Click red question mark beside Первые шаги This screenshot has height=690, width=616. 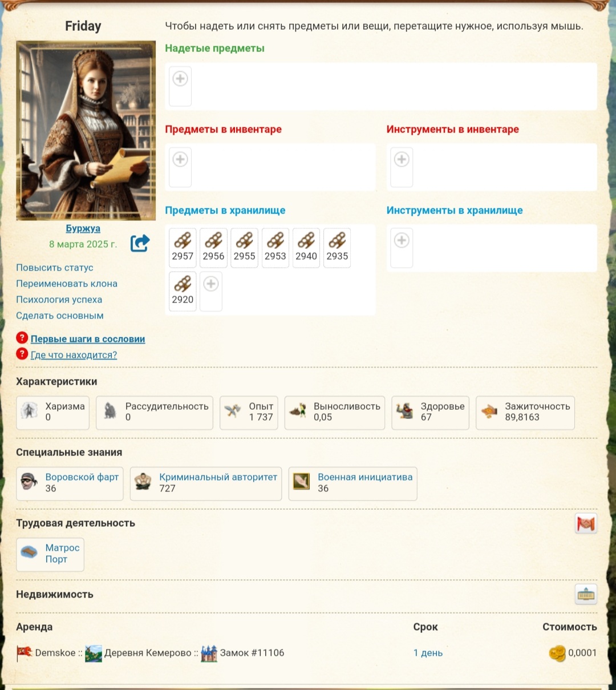point(22,338)
